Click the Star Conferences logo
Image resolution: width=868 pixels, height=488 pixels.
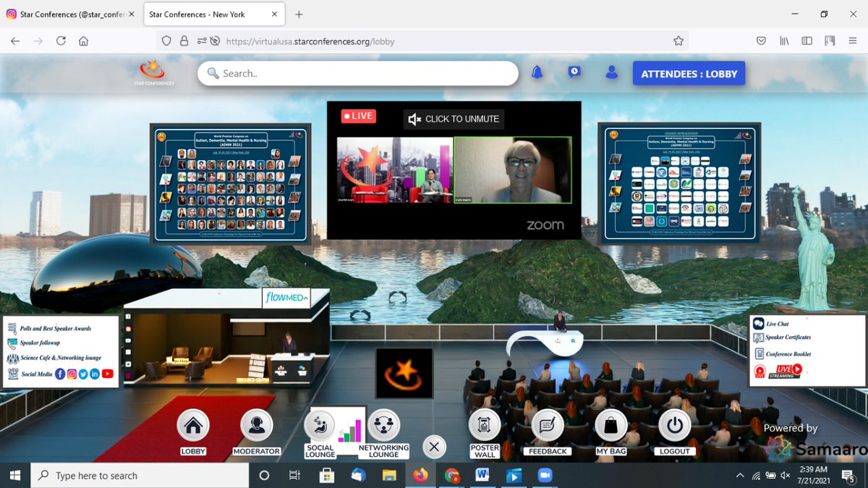point(153,73)
